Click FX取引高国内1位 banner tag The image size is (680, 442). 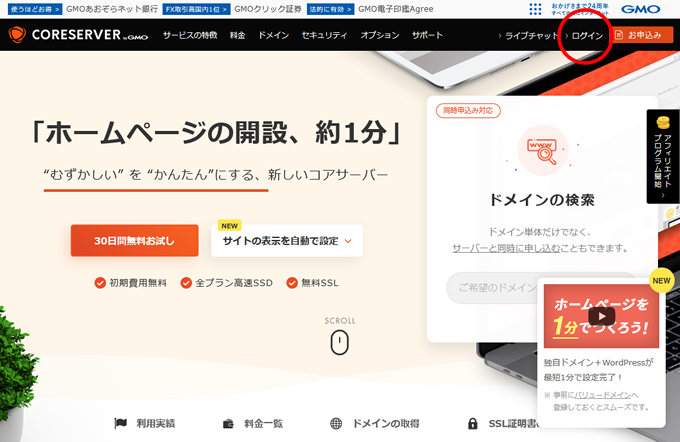point(196,9)
